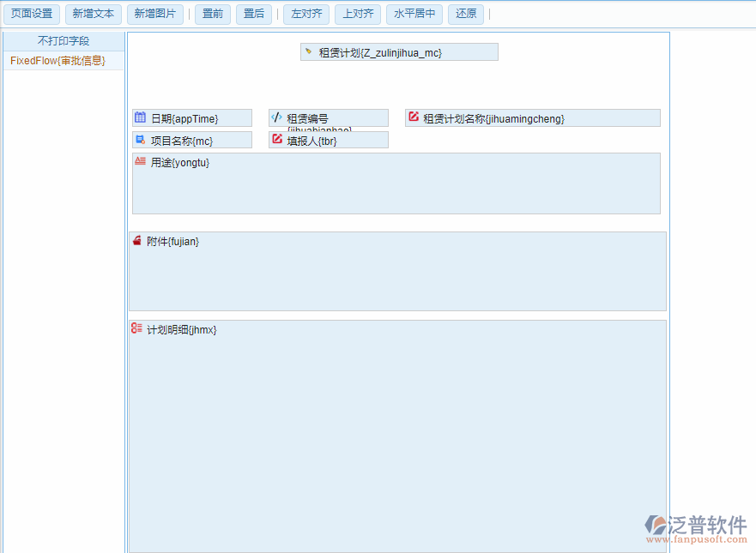Apply 上对齐 top alignment
756x553 pixels.
click(357, 14)
